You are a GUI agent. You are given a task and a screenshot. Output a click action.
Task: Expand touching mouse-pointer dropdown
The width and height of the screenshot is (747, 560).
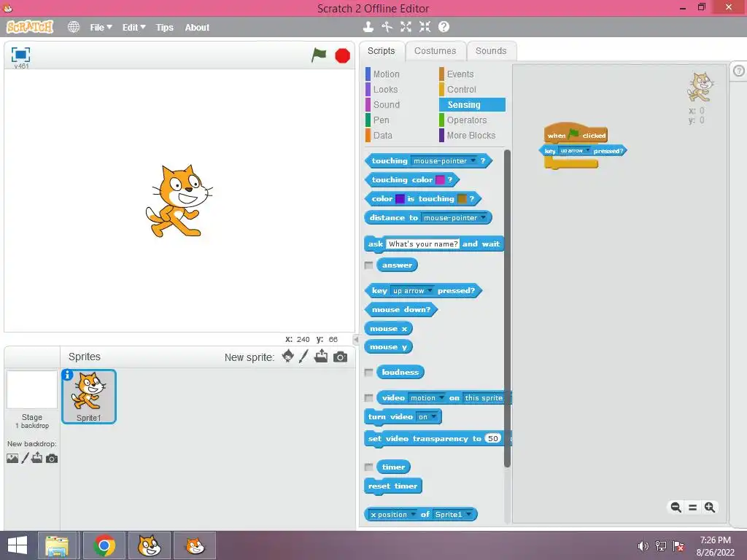(x=473, y=161)
